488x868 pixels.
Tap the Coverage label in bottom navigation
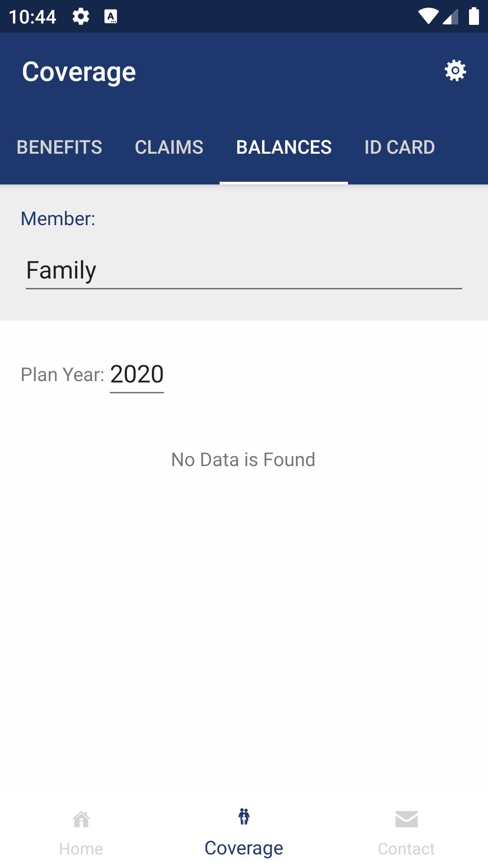[x=244, y=848]
